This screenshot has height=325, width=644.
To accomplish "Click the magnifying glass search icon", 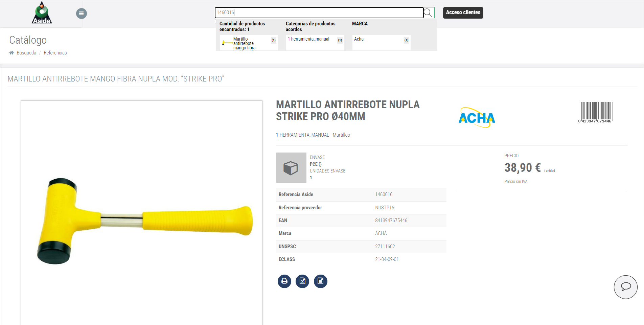I will [x=428, y=13].
